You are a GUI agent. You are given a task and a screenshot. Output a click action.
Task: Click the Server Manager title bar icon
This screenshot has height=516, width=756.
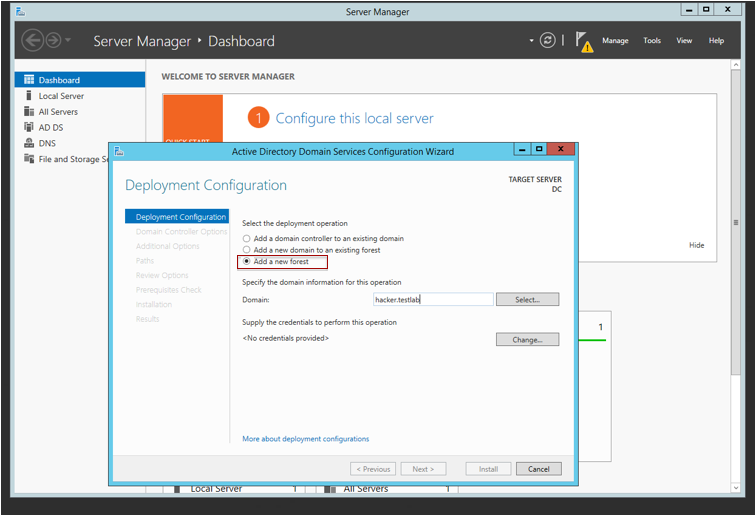pos(20,11)
